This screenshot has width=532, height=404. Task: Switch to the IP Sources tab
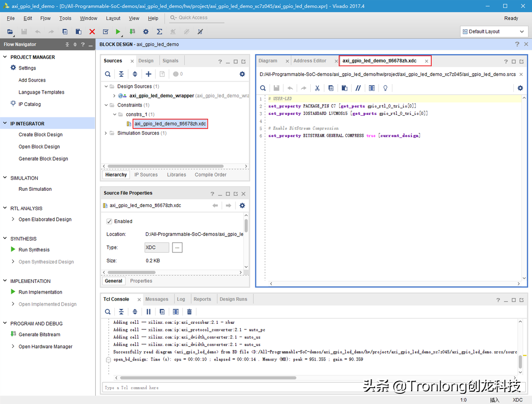click(146, 175)
